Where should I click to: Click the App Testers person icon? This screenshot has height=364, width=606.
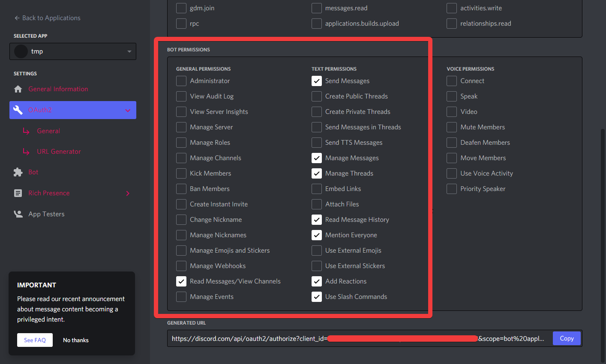(18, 214)
